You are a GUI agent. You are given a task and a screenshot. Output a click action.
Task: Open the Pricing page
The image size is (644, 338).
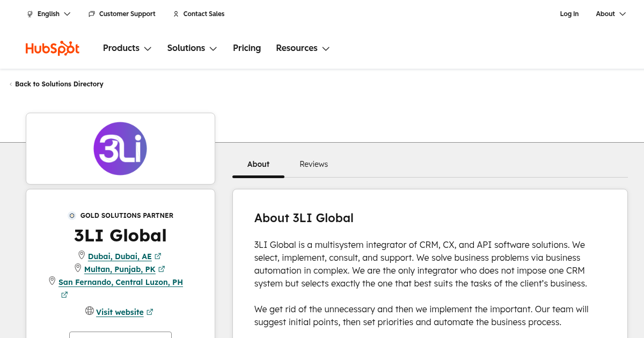tap(247, 48)
